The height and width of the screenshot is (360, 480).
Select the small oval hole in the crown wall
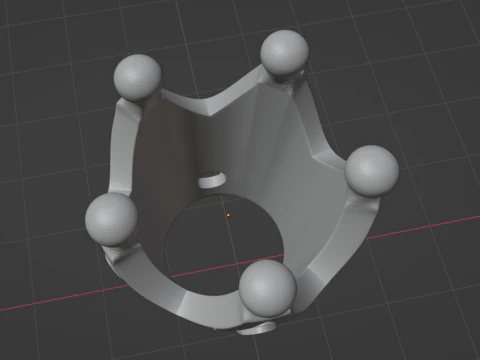coord(212,179)
